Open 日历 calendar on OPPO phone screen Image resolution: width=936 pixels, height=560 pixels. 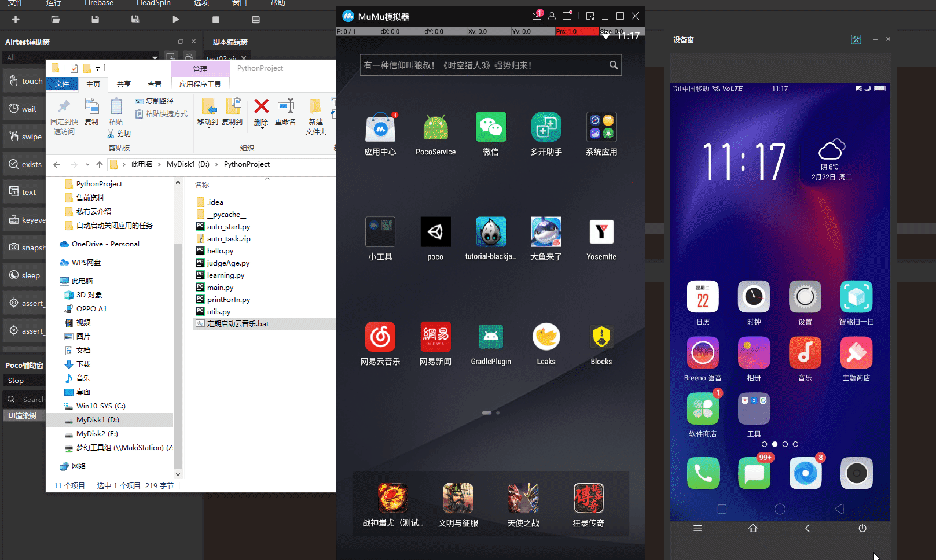703,303
